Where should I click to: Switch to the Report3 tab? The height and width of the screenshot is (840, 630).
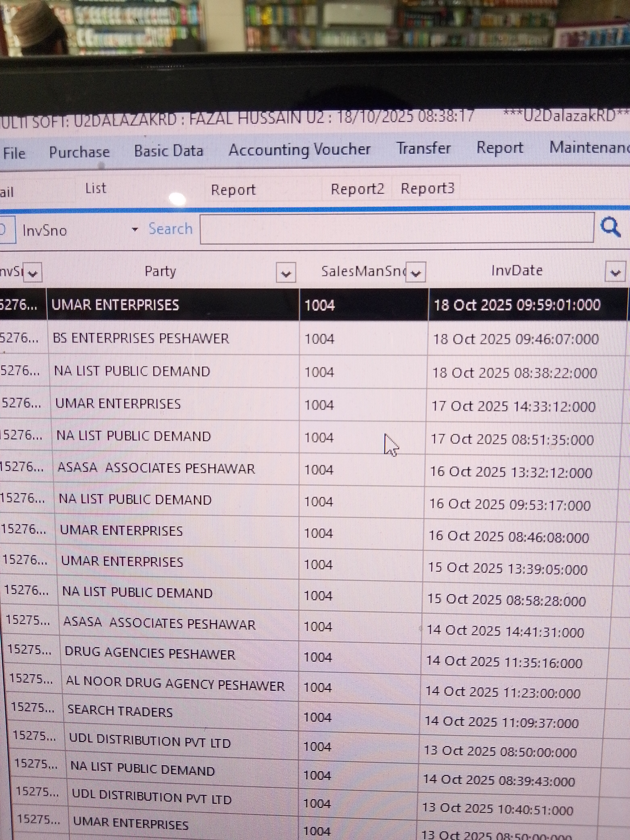click(427, 188)
